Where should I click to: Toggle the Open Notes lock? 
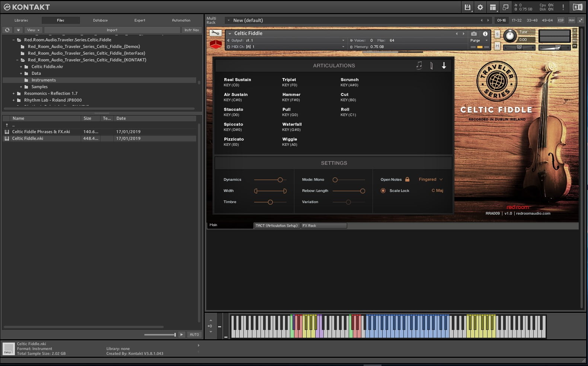(x=407, y=179)
